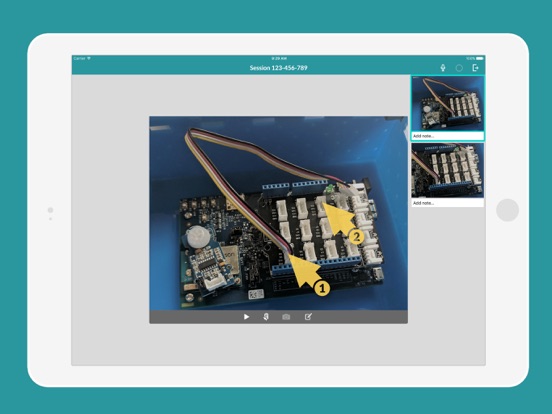Click the main circuit board image
The image size is (552, 414).
(x=278, y=213)
